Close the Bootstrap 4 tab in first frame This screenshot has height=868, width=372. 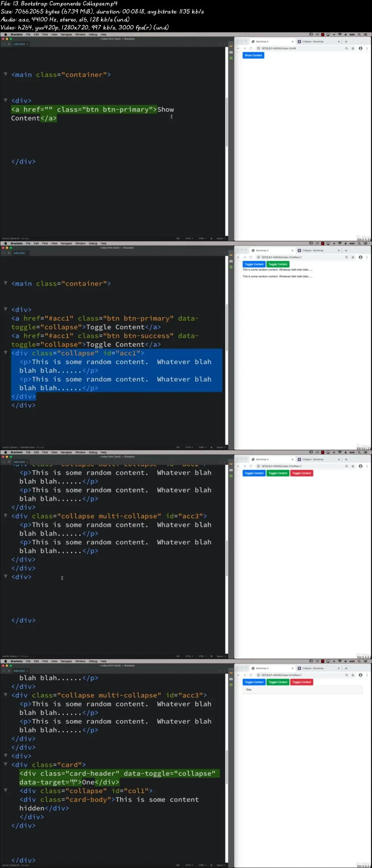[x=292, y=41]
